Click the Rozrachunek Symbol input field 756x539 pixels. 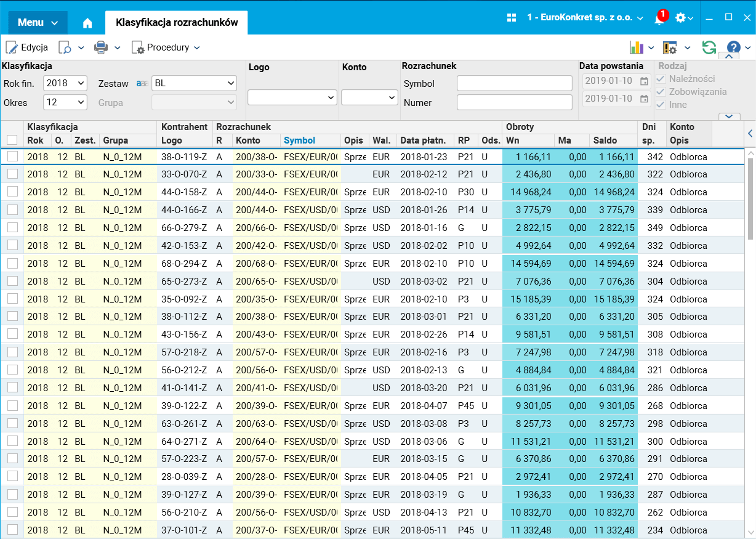coord(514,83)
